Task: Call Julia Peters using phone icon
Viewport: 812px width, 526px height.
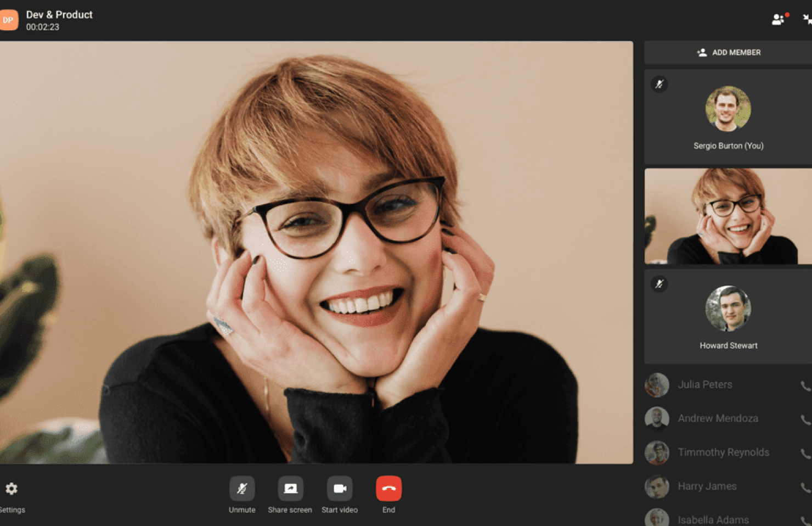Action: 805,385
